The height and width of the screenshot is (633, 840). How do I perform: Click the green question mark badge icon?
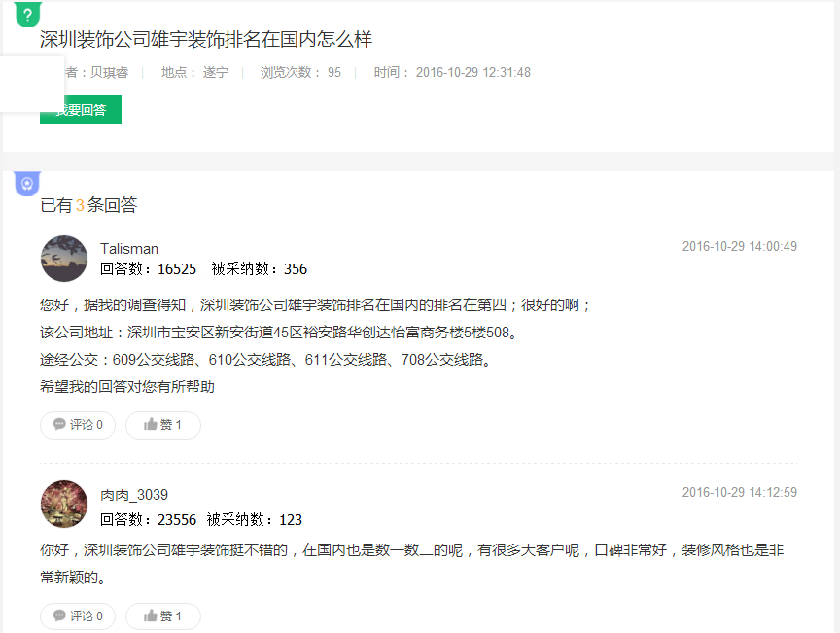[x=27, y=14]
